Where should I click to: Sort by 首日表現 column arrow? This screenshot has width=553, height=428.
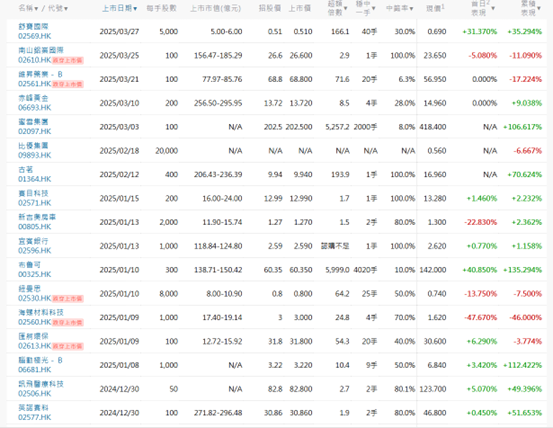(x=493, y=8)
